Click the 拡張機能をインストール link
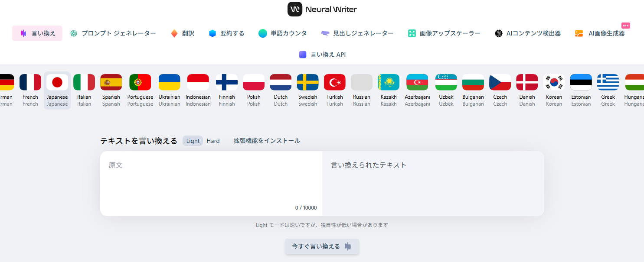The height and width of the screenshot is (262, 644). (267, 141)
